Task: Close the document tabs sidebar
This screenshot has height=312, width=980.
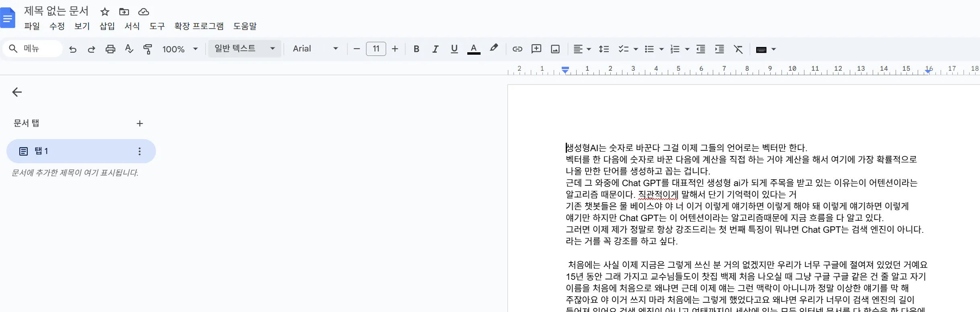Action: click(x=17, y=92)
